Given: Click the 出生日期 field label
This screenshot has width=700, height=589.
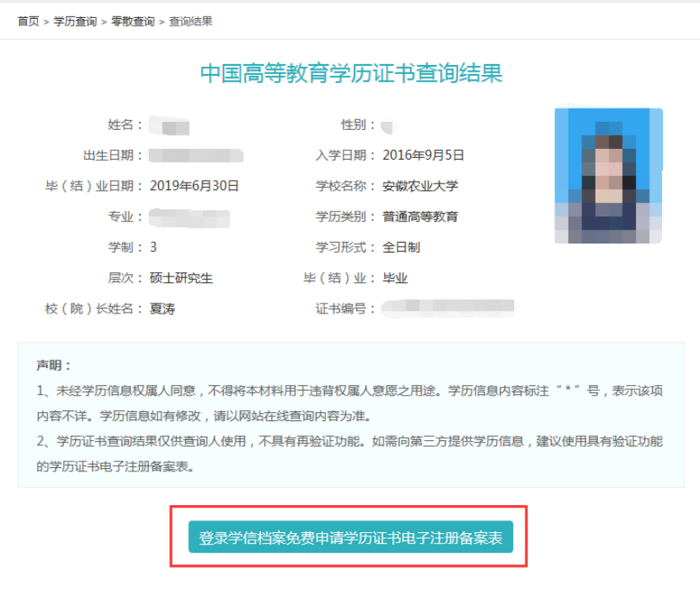Looking at the screenshot, I should [x=113, y=155].
